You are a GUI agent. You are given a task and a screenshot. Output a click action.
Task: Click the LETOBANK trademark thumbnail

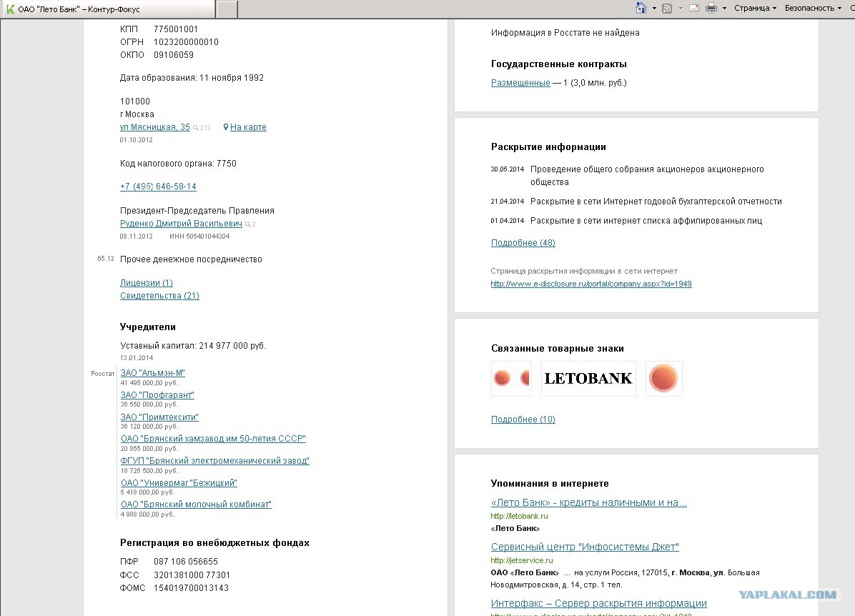tap(588, 378)
